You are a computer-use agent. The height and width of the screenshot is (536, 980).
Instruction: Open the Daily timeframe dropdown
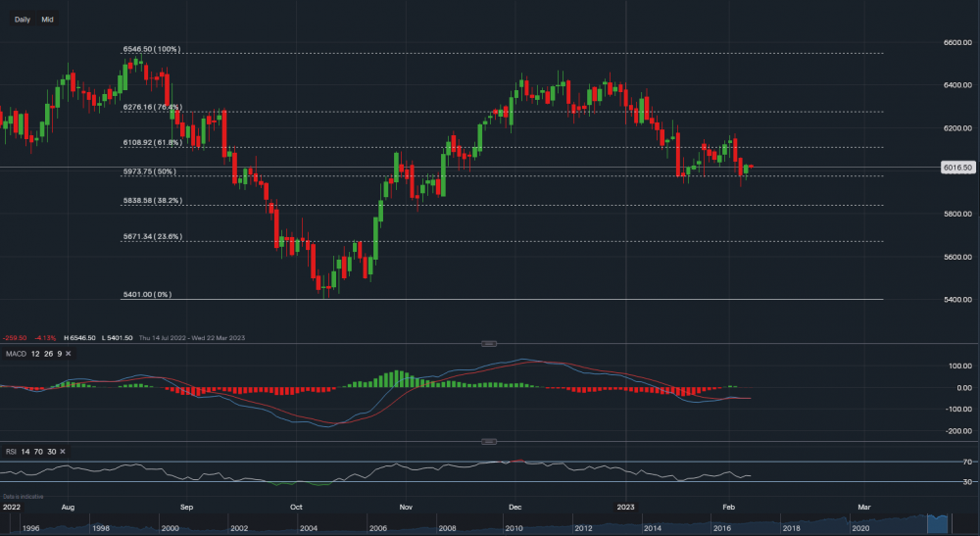22,20
